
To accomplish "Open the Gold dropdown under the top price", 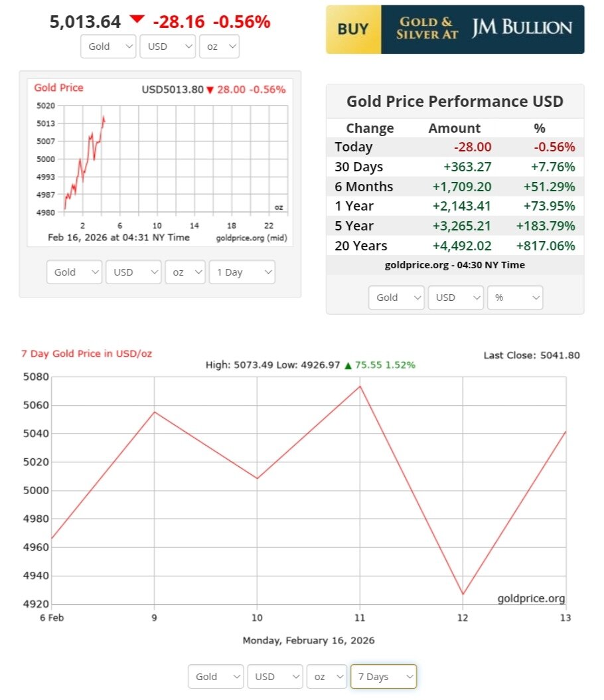I will click(108, 46).
